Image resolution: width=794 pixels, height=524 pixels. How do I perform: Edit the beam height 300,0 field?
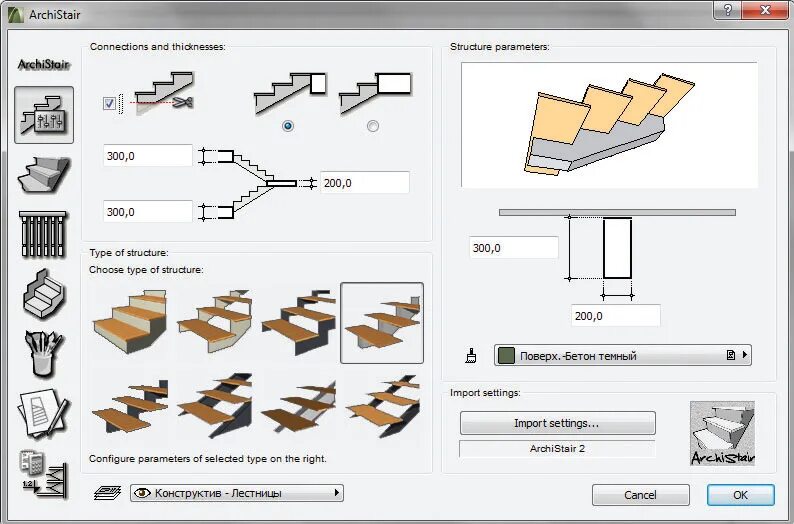pos(514,248)
